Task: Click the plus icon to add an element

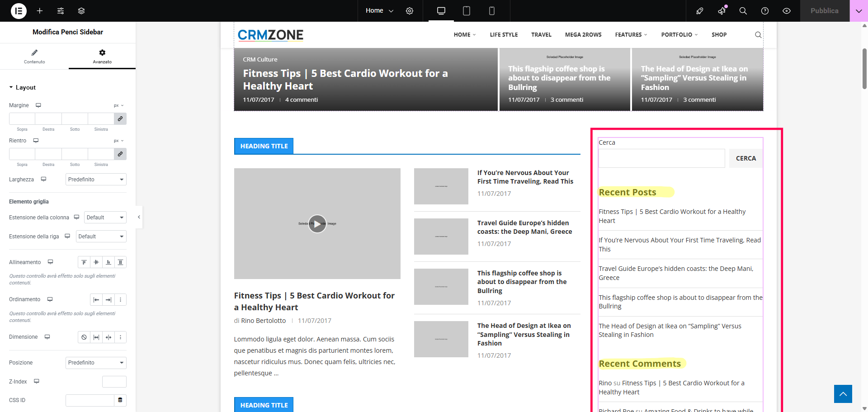Action: click(x=40, y=11)
